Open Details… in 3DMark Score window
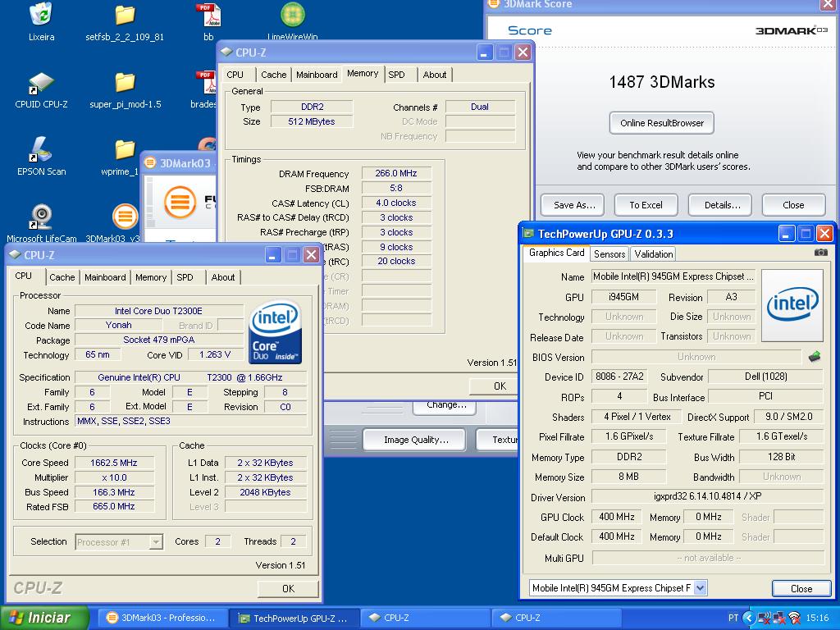 [722, 204]
